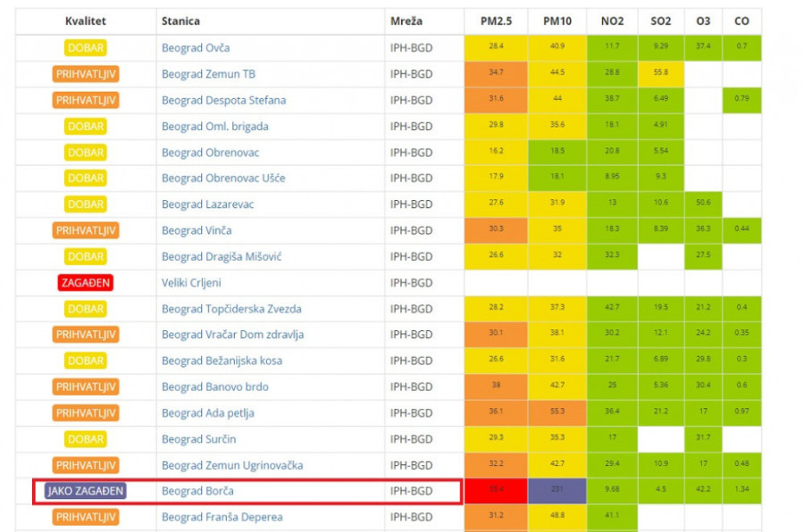The image size is (804, 532).
Task: Select the Kvalitet column header
Action: (x=86, y=21)
